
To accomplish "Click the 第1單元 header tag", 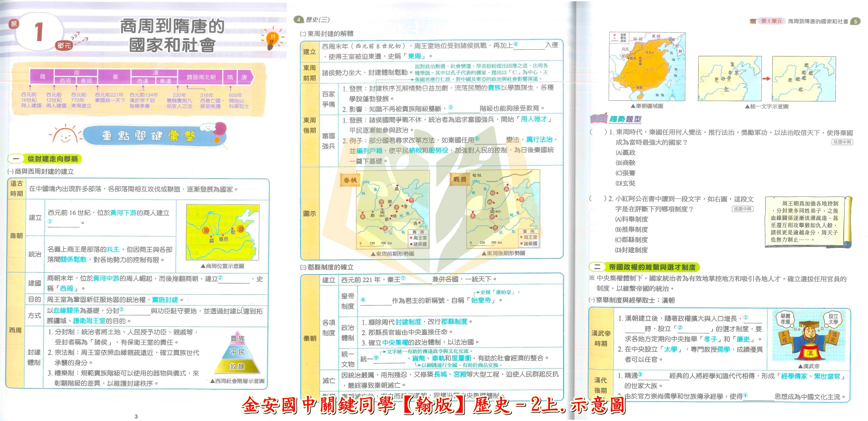I will 772,21.
